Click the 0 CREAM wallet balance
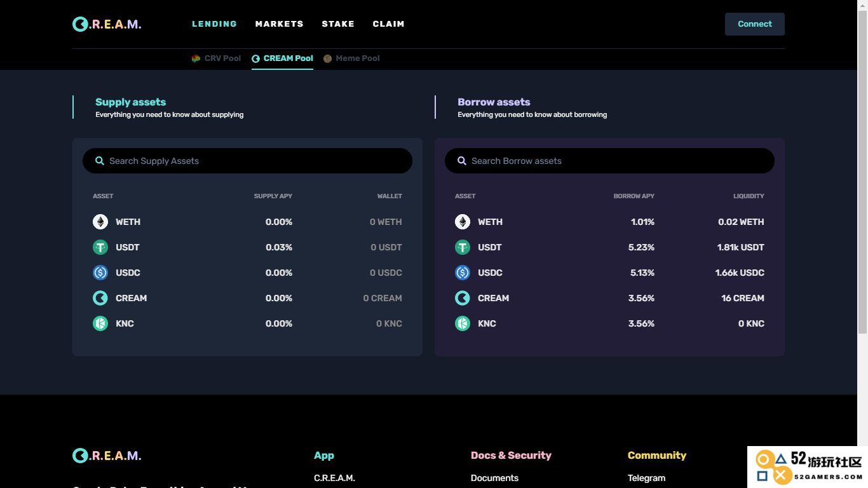This screenshot has height=488, width=868. [383, 298]
